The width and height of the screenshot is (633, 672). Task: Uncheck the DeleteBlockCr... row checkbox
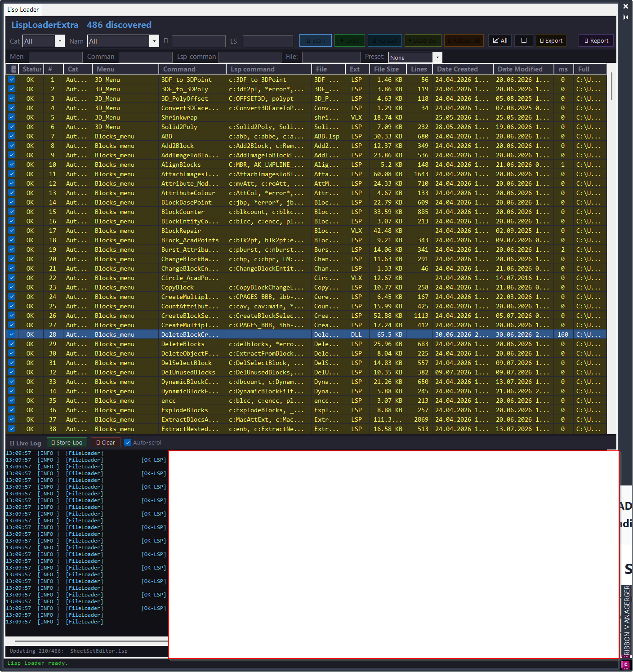(x=12, y=334)
